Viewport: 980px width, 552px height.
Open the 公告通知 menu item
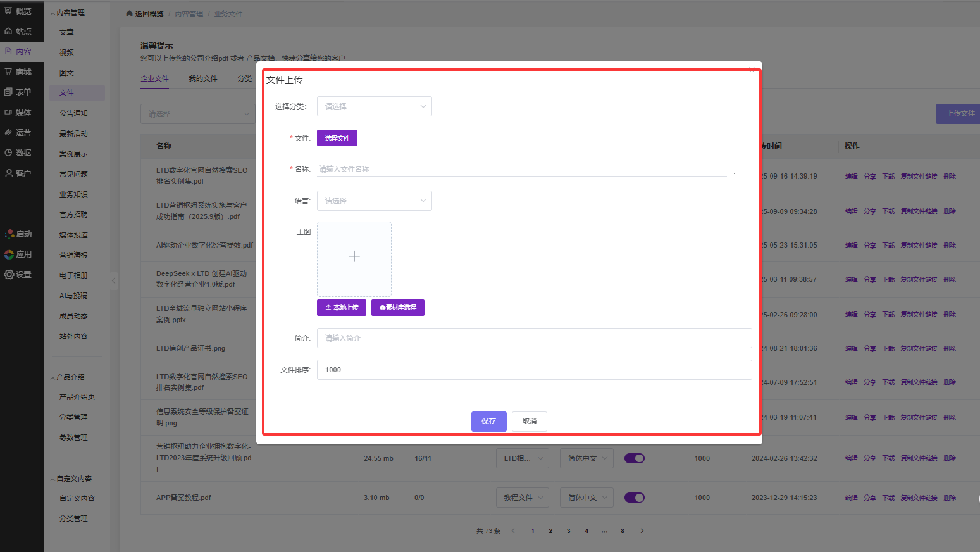click(x=73, y=113)
